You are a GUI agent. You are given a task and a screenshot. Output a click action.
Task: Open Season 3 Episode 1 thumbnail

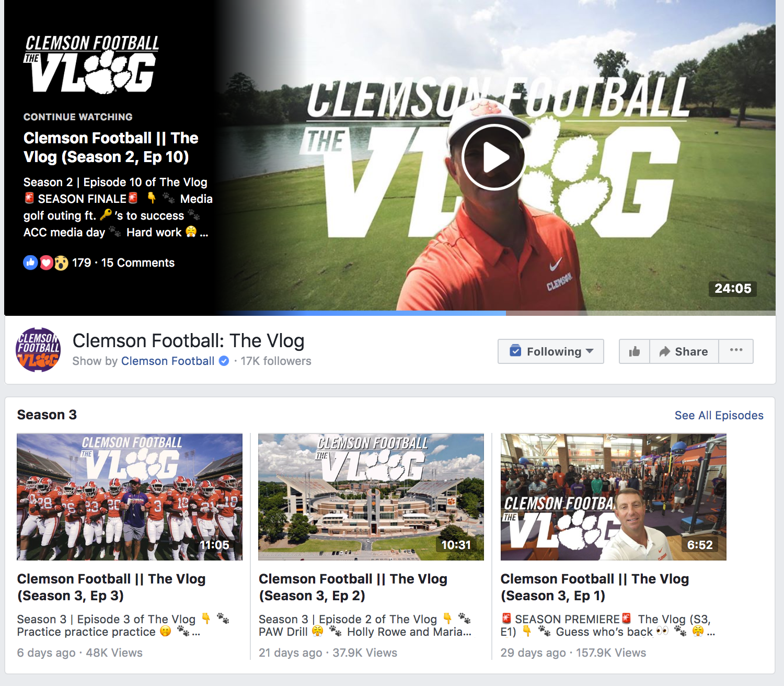coord(614,497)
